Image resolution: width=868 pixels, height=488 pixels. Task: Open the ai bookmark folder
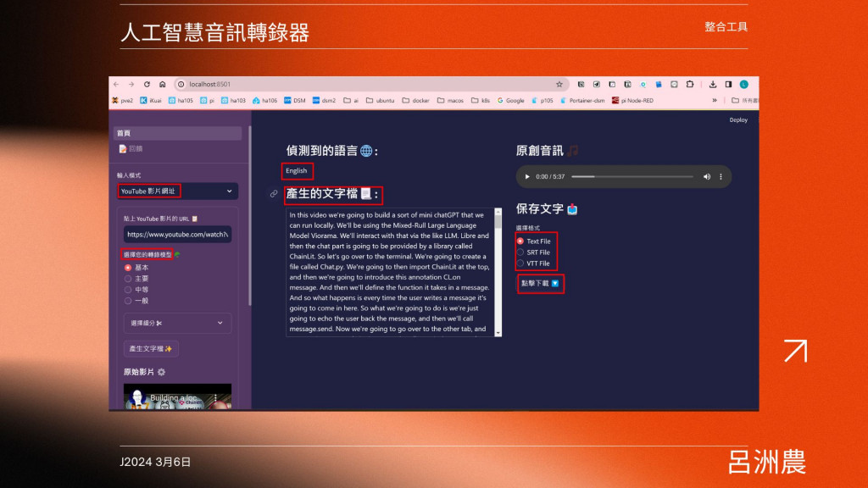click(x=351, y=100)
